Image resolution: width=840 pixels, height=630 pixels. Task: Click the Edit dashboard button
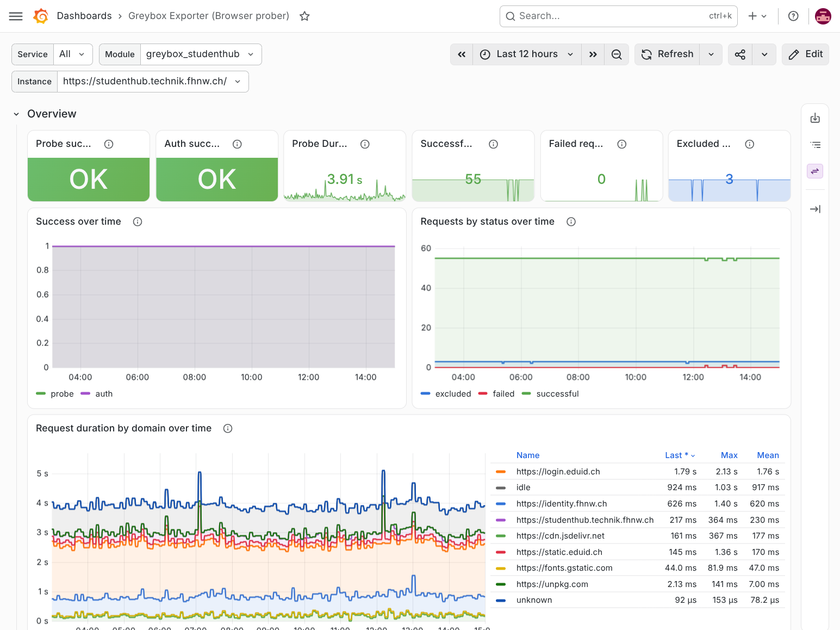pyautogui.click(x=805, y=54)
